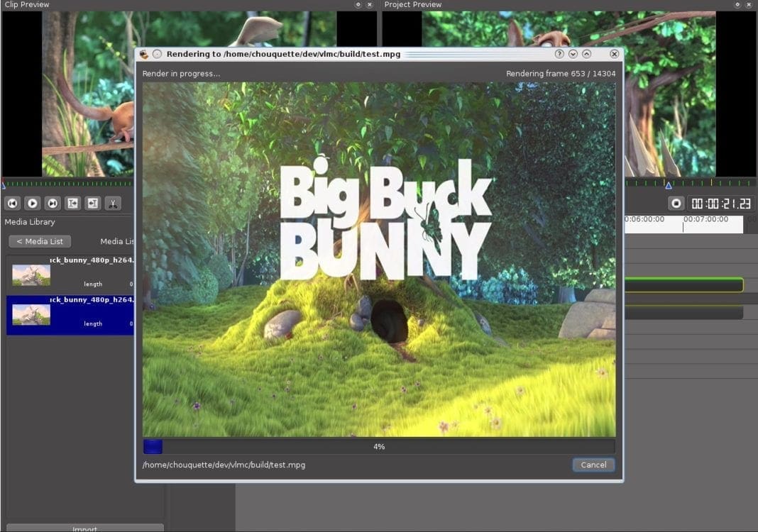The height and width of the screenshot is (532, 758).
Task: Cancel rendering to test.mpg
Action: tap(593, 465)
